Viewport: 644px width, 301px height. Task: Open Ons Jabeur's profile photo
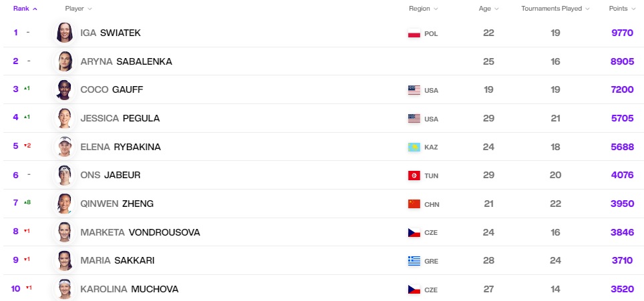[x=65, y=175]
